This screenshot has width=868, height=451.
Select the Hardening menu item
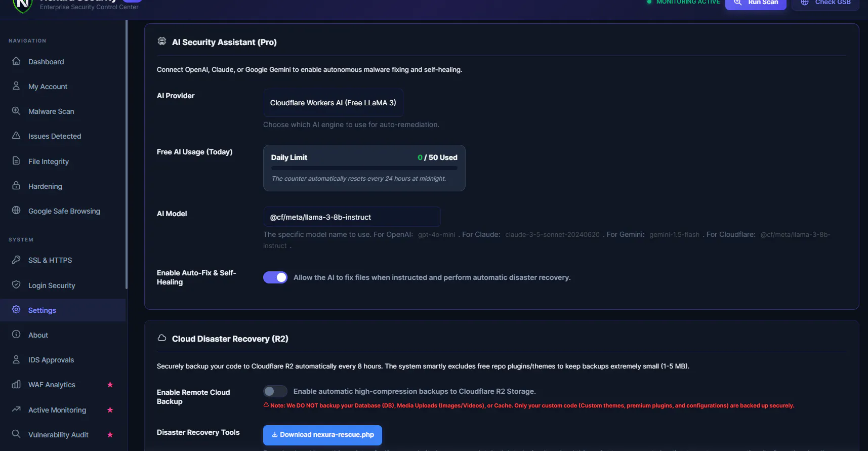coord(63,186)
